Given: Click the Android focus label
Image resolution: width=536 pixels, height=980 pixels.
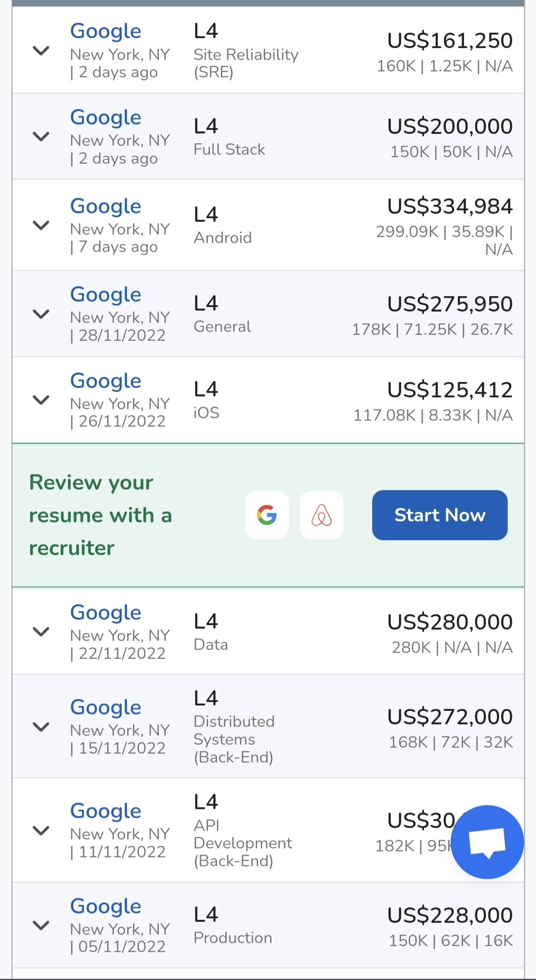Looking at the screenshot, I should coord(223,238).
